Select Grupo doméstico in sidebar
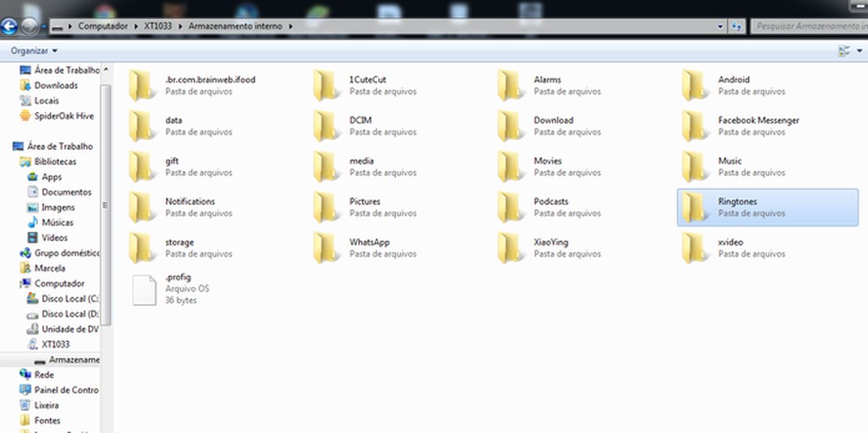 (60, 253)
